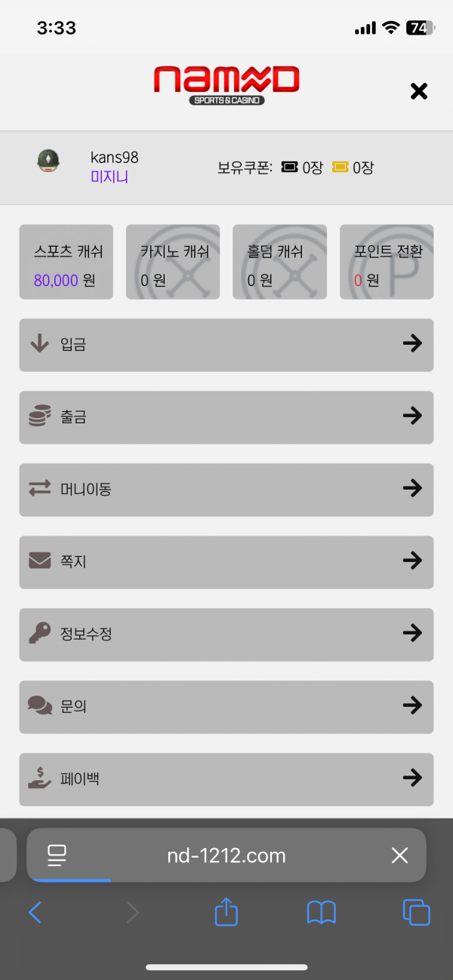Screen dimensions: 453x980
Task: Tap the arrow on the 출금 row
Action: (412, 416)
